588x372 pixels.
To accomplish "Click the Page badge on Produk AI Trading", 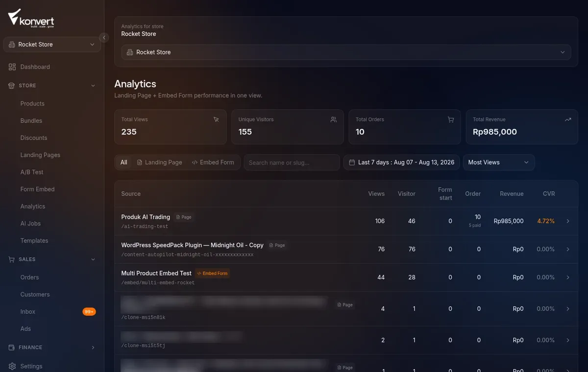I will 184,217.
